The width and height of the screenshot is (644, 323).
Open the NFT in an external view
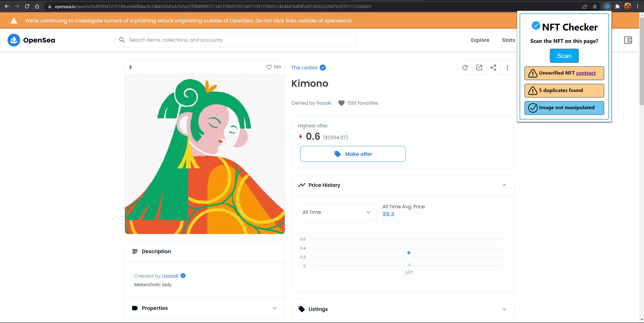tap(479, 68)
